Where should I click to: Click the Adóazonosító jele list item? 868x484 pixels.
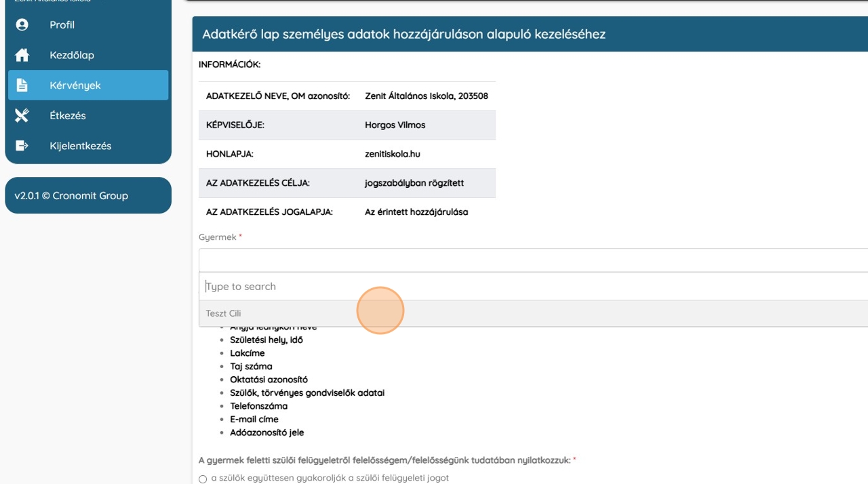point(267,432)
